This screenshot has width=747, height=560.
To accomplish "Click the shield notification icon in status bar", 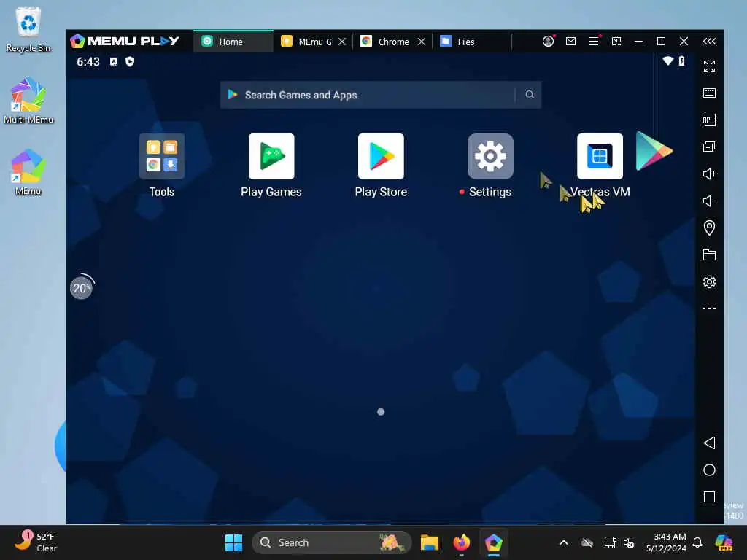I will tap(130, 61).
